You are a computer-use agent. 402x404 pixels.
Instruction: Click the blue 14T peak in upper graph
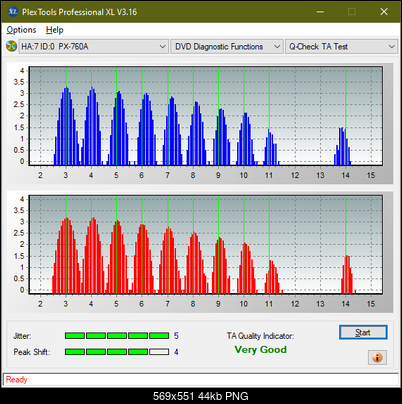pos(342,147)
